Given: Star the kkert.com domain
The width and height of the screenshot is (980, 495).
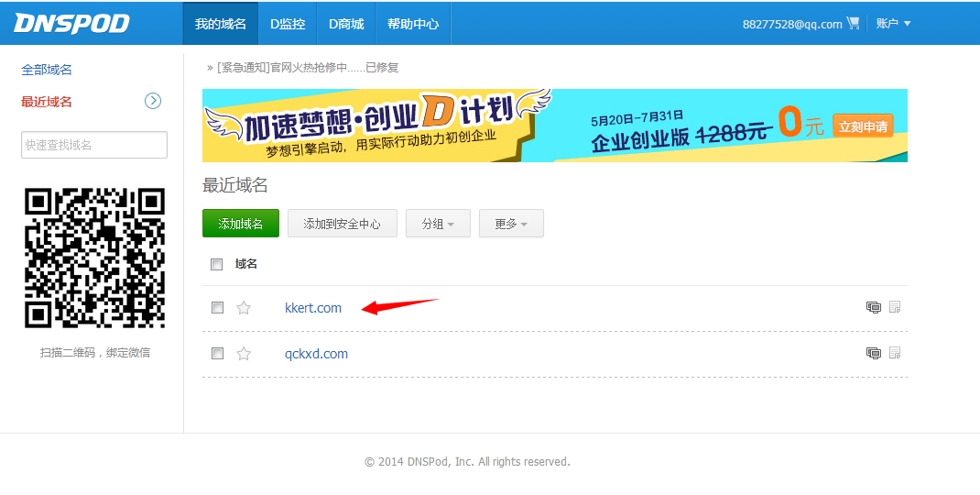Looking at the screenshot, I should [x=244, y=308].
